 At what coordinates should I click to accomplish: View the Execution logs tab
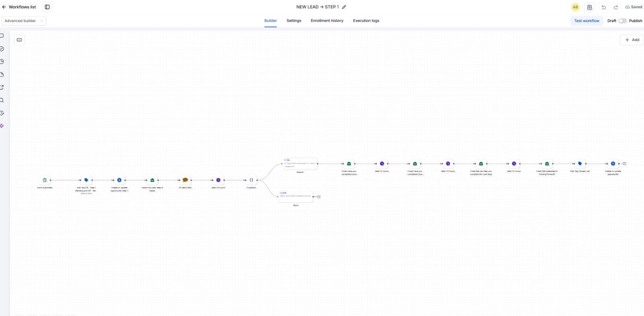point(366,21)
